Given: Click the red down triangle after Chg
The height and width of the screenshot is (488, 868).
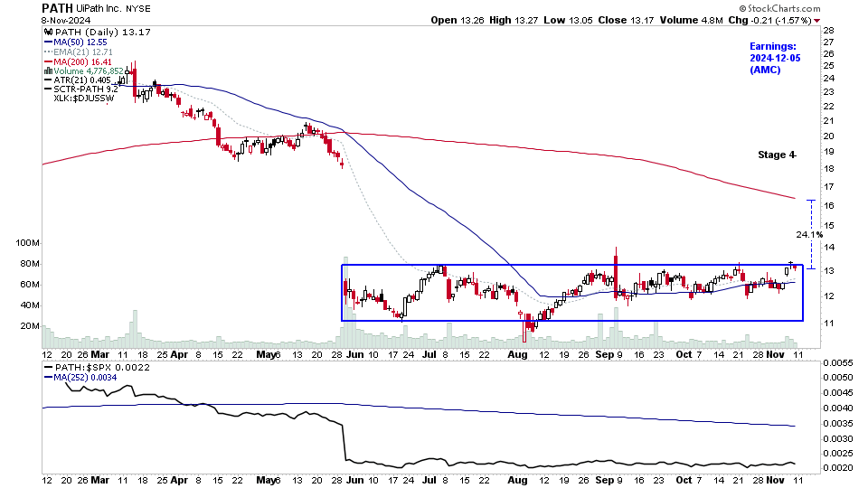Looking at the screenshot, I should tap(817, 21).
